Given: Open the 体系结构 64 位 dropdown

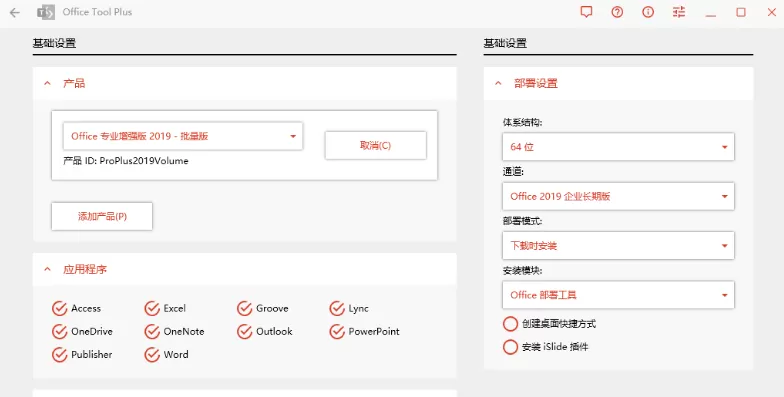Looking at the screenshot, I should click(618, 146).
